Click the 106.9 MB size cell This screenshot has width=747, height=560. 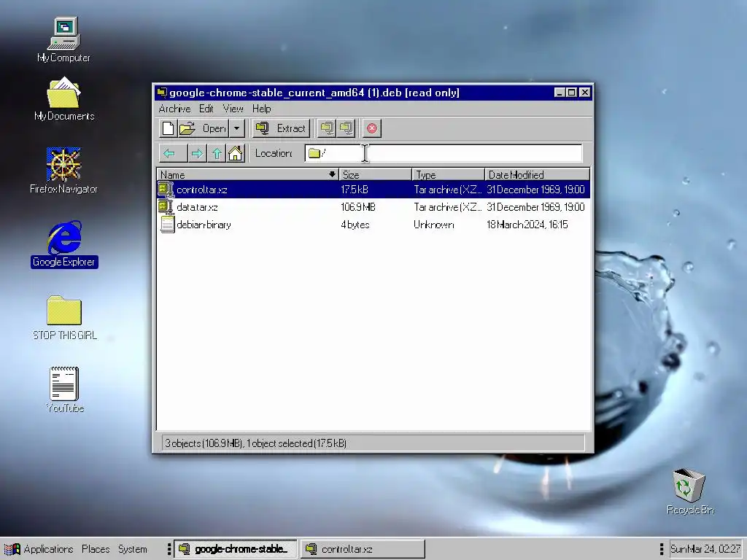357,207
